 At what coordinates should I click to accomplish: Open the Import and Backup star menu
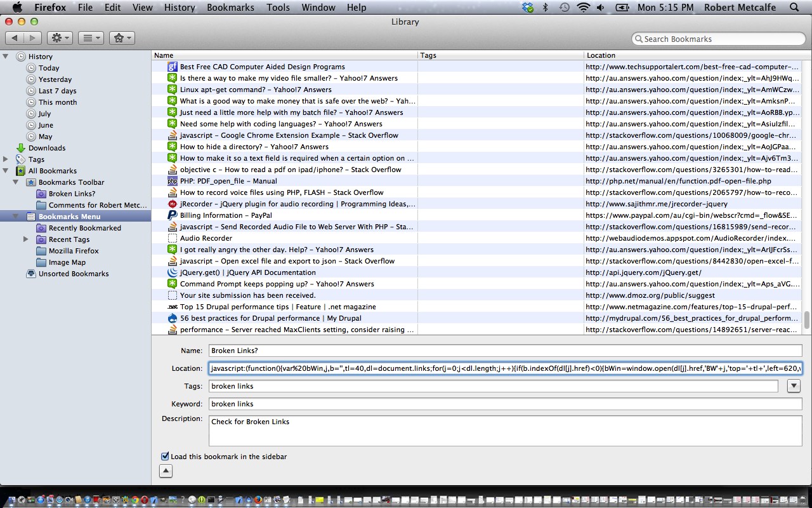click(x=121, y=38)
